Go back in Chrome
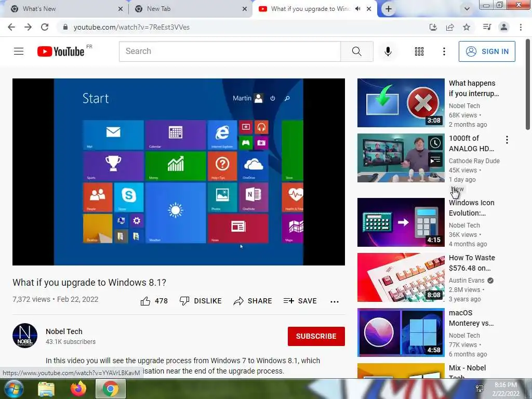This screenshot has height=399, width=532. click(x=11, y=27)
